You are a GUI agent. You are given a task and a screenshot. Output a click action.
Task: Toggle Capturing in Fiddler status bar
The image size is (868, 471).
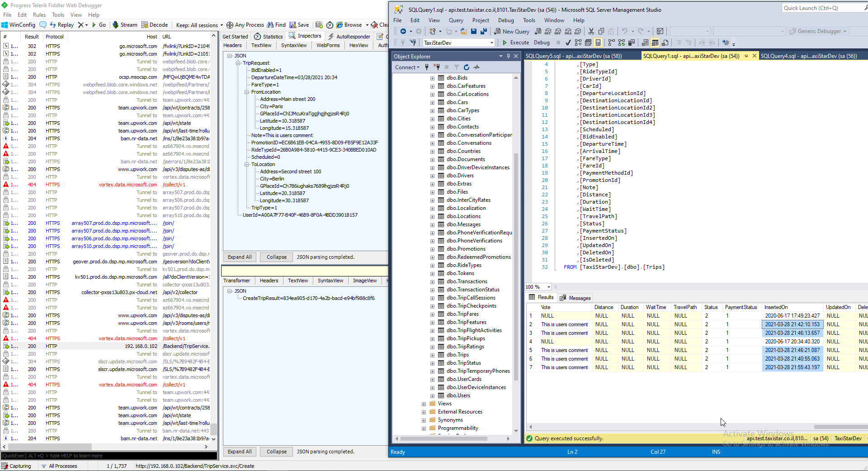coord(16,466)
